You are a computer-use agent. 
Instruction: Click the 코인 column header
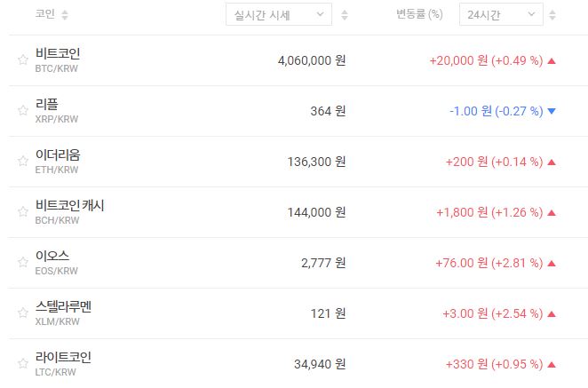tap(44, 15)
